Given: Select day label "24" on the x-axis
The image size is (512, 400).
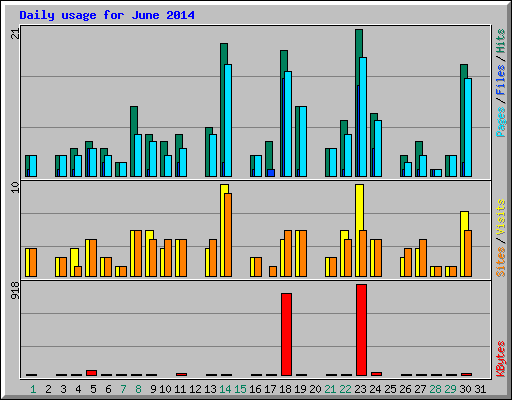Looking at the screenshot, I should 375,389.
